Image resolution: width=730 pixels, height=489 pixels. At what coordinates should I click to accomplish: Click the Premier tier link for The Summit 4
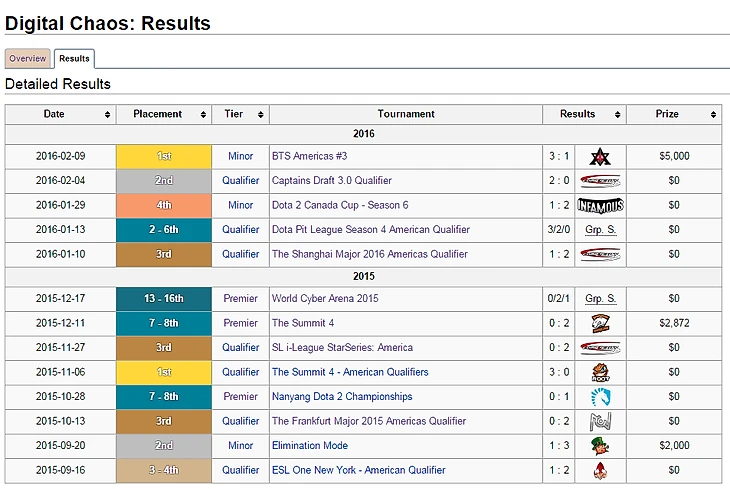pyautogui.click(x=240, y=323)
